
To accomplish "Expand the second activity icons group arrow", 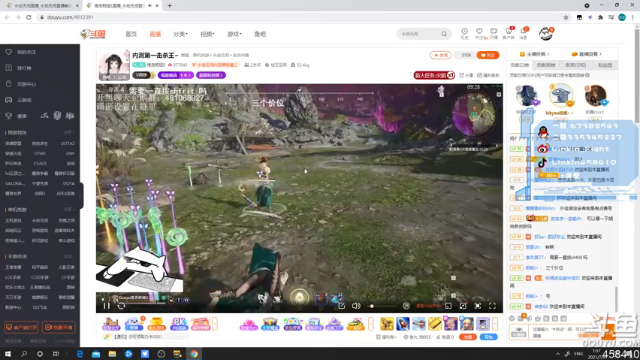I will coord(371,324).
